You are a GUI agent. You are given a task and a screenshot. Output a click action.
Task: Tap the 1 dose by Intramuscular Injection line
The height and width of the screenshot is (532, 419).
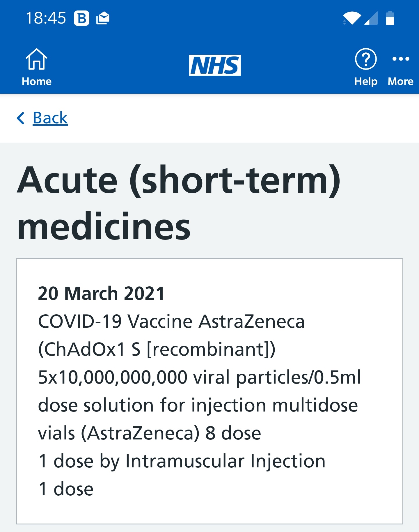(182, 461)
